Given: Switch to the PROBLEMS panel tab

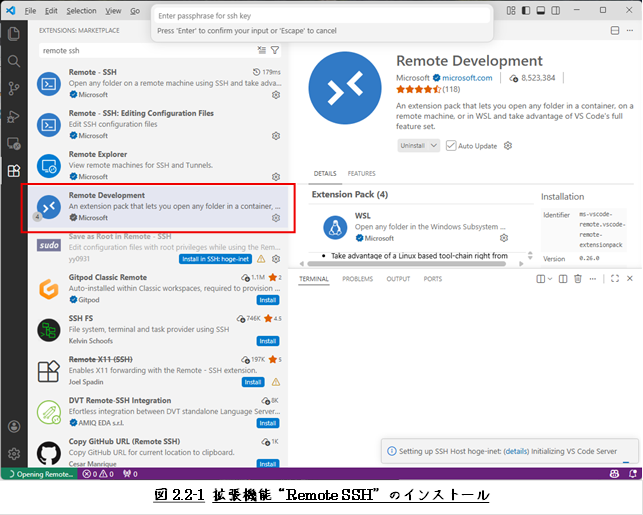Looking at the screenshot, I should [357, 279].
